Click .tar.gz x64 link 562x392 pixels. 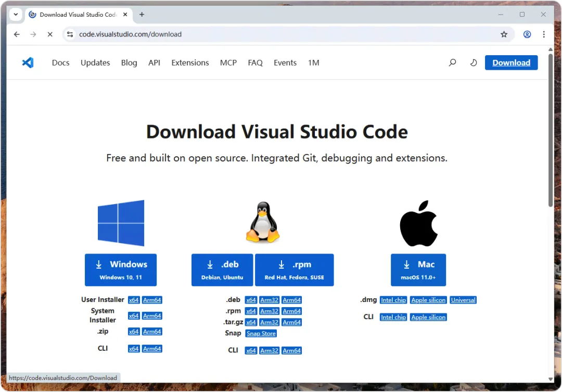251,322
